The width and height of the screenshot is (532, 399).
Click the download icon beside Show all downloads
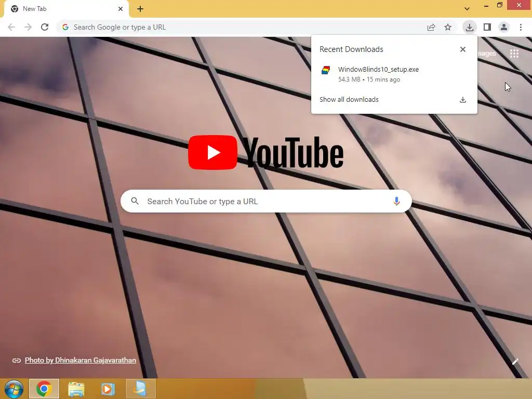click(463, 99)
